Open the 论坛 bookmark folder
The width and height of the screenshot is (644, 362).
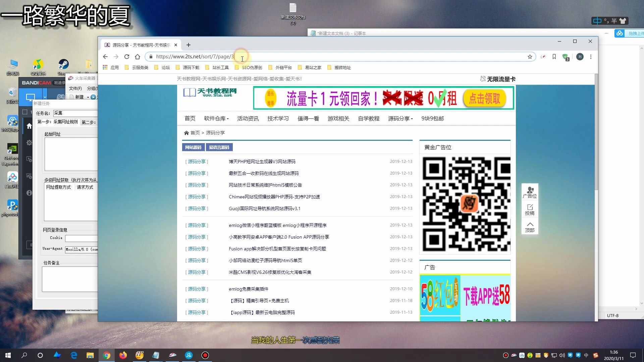point(162,67)
